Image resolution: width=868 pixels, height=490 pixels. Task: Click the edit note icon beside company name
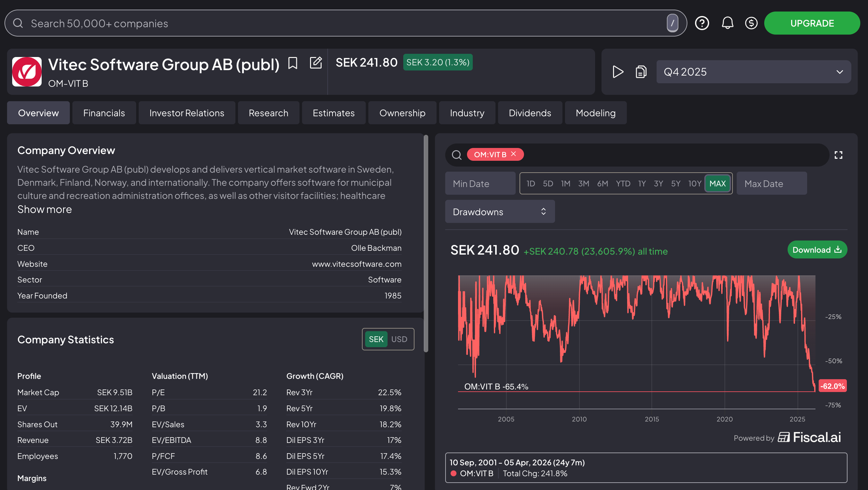pyautogui.click(x=316, y=63)
